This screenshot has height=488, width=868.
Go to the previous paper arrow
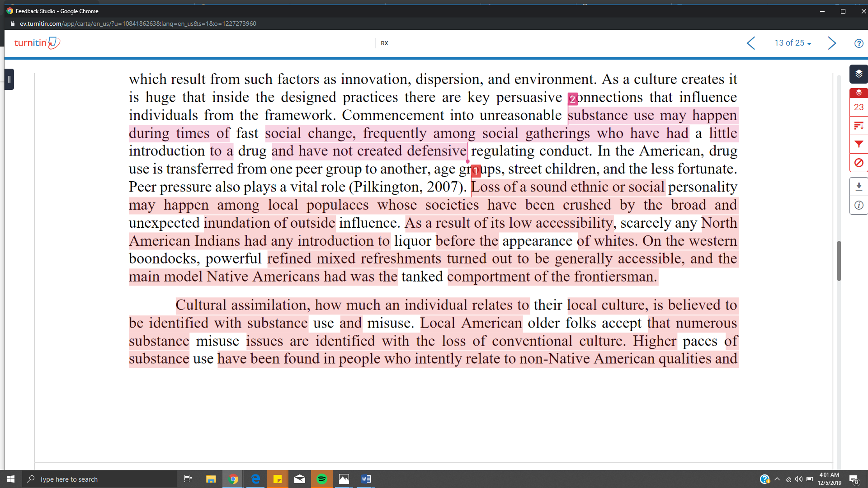click(x=751, y=43)
